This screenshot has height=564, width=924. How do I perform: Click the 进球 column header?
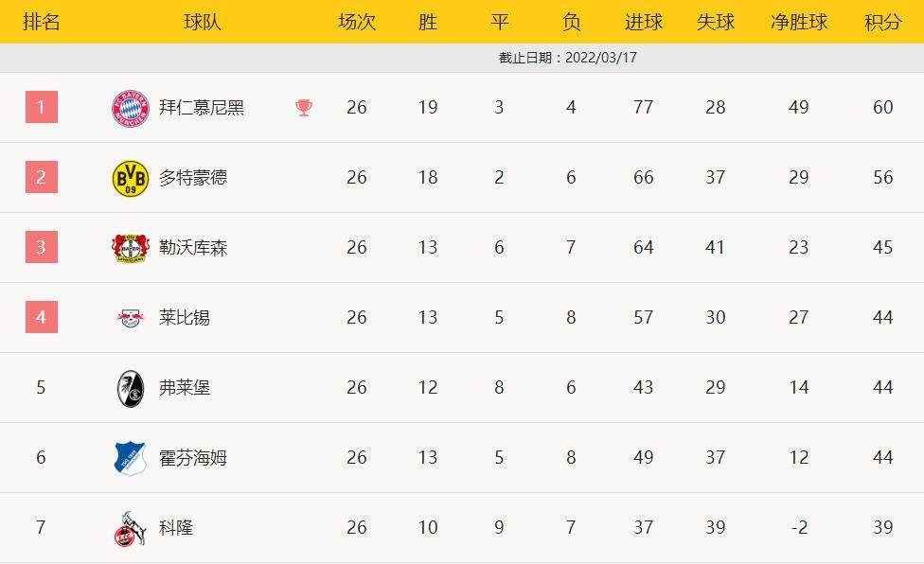click(644, 22)
